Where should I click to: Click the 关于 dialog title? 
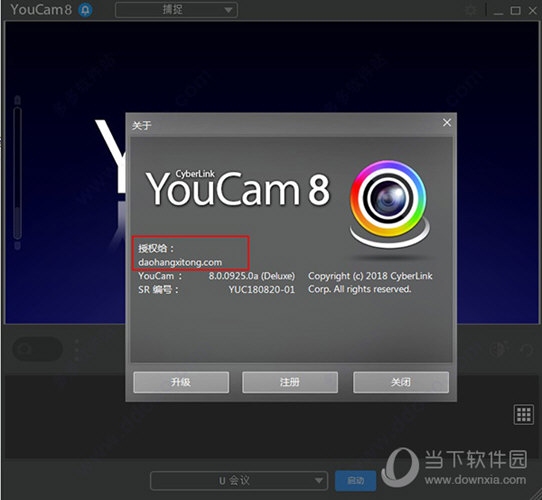click(141, 125)
